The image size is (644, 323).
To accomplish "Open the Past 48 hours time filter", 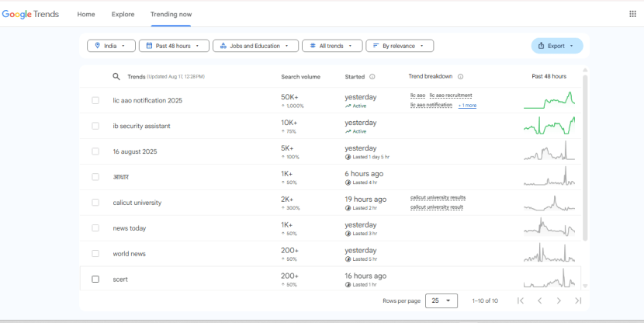I will pyautogui.click(x=174, y=46).
